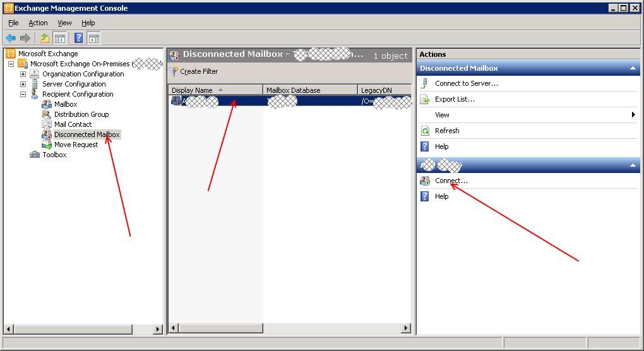Sort by Mailbox Database column header

[x=309, y=90]
